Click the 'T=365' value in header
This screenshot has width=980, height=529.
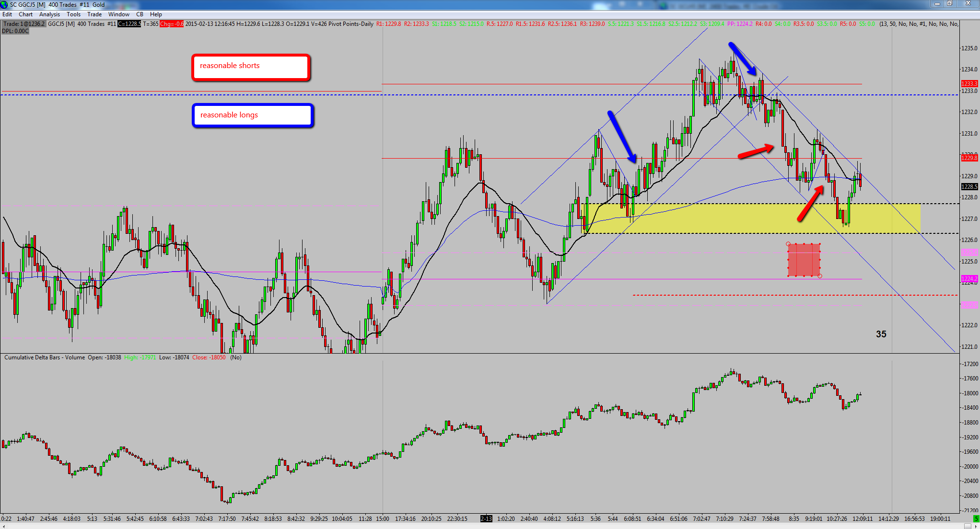151,24
